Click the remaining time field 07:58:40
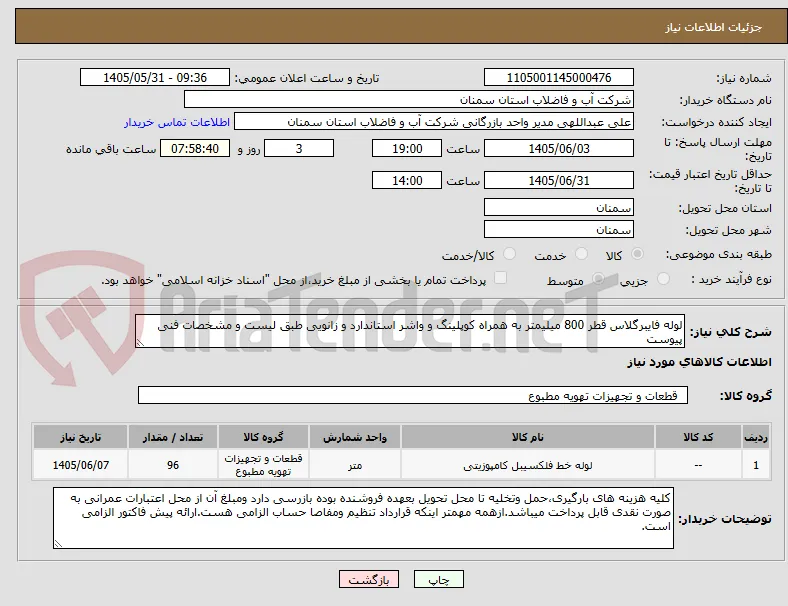The width and height of the screenshot is (788, 606). point(195,149)
